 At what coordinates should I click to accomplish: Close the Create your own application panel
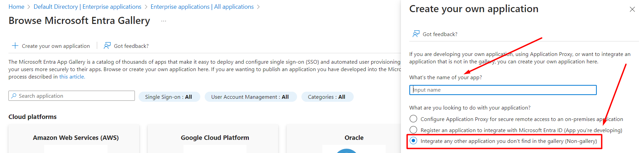[x=632, y=9]
